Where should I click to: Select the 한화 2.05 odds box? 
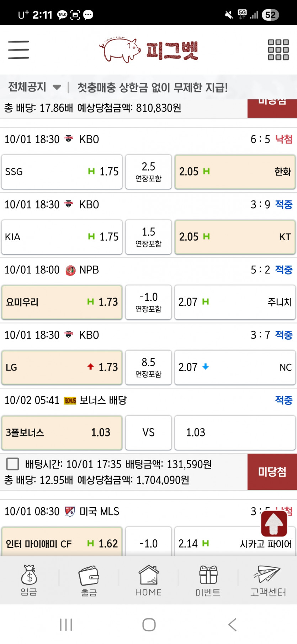(x=235, y=172)
